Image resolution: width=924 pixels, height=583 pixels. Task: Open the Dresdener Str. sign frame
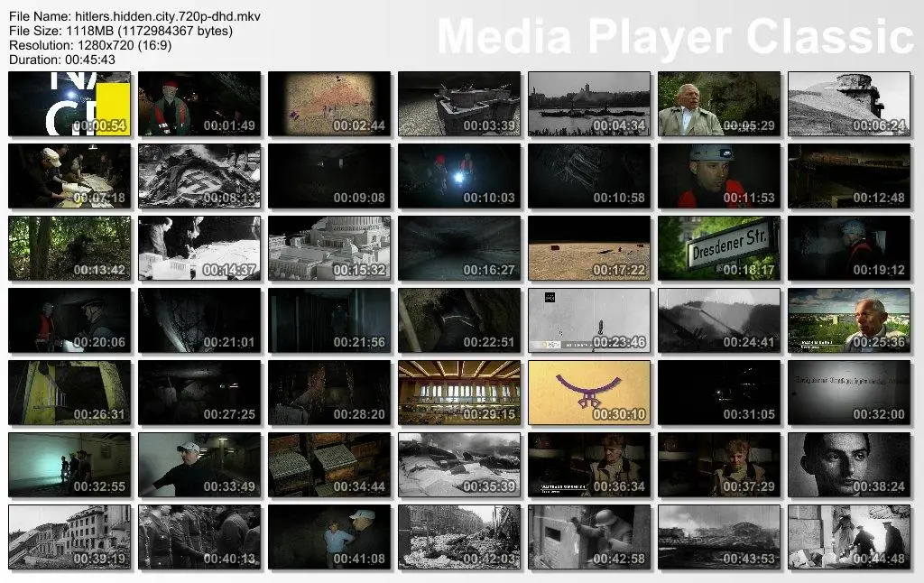pos(719,248)
